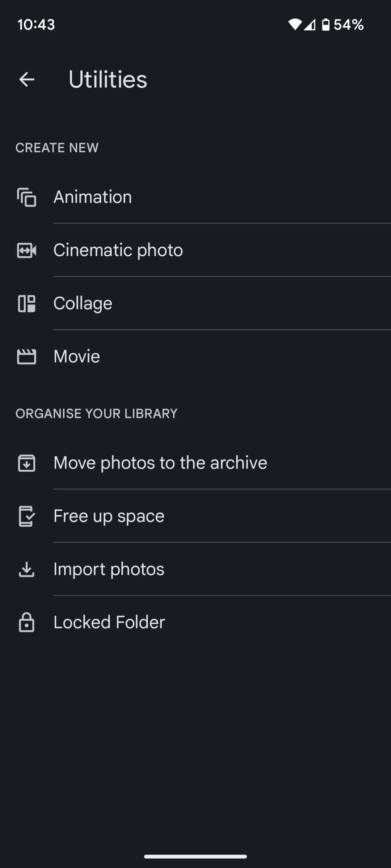The width and height of the screenshot is (391, 868).
Task: Tap the Animation stacked-squares icon
Action: pyautogui.click(x=27, y=197)
